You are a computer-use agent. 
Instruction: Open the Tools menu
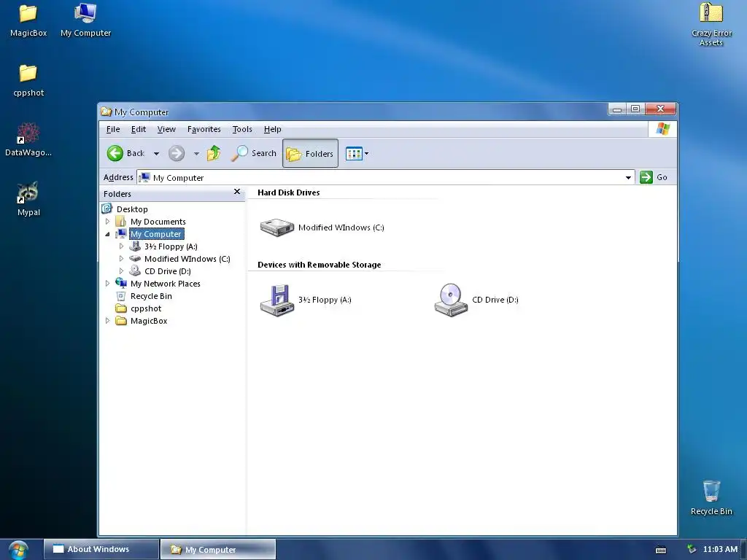242,129
